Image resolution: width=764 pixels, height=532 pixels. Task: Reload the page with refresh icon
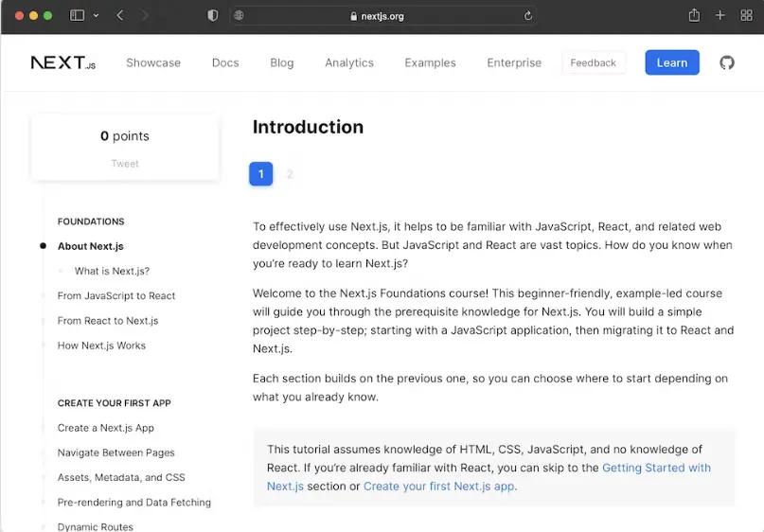click(527, 16)
